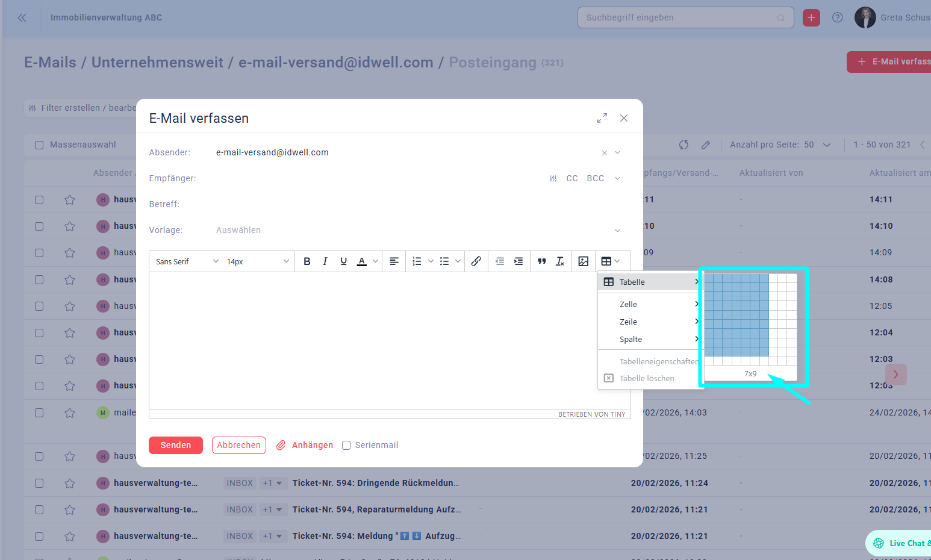Click into the Betreff subject field
The height and width of the screenshot is (560, 931).
[x=419, y=205]
